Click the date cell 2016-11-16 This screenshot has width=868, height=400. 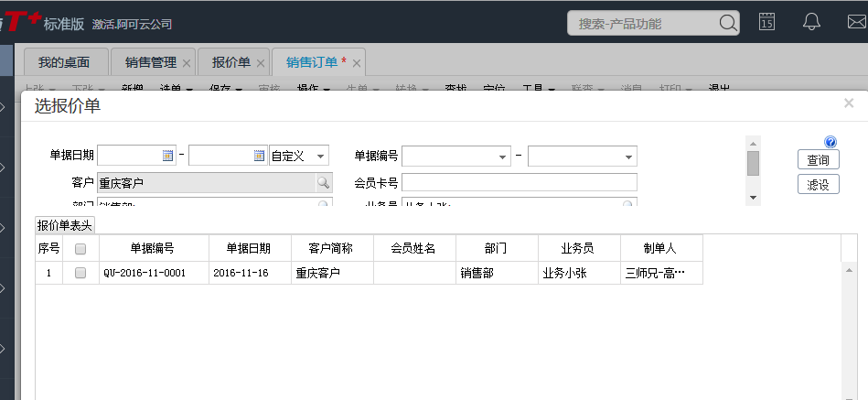[251, 273]
